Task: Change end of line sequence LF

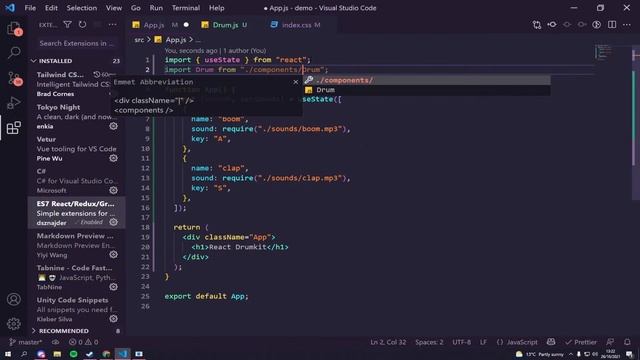Action: pyautogui.click(x=483, y=342)
